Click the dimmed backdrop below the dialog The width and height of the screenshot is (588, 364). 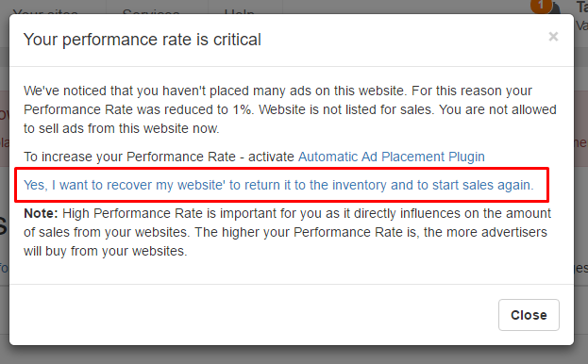pyautogui.click(x=294, y=355)
